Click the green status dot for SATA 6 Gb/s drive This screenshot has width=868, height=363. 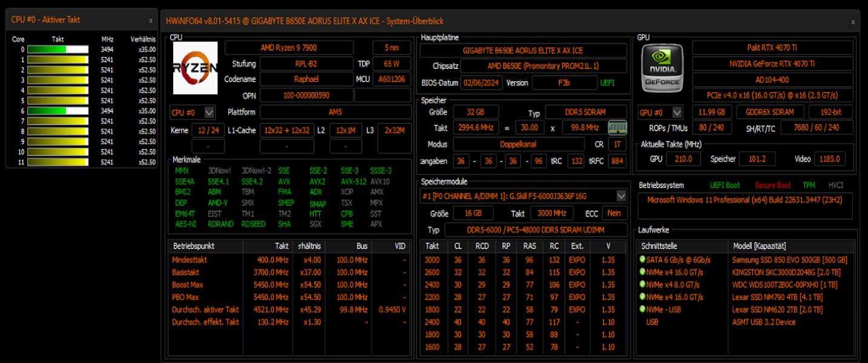point(642,260)
